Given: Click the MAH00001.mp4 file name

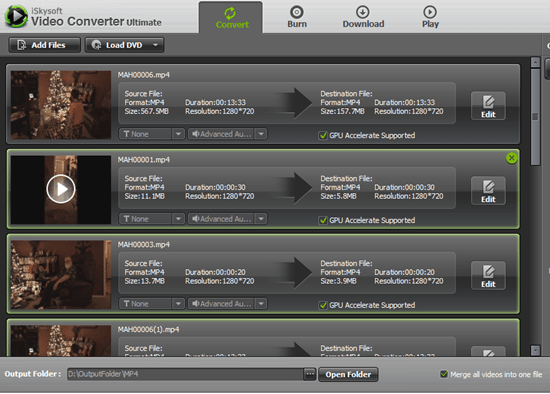Looking at the screenshot, I should pos(143,160).
